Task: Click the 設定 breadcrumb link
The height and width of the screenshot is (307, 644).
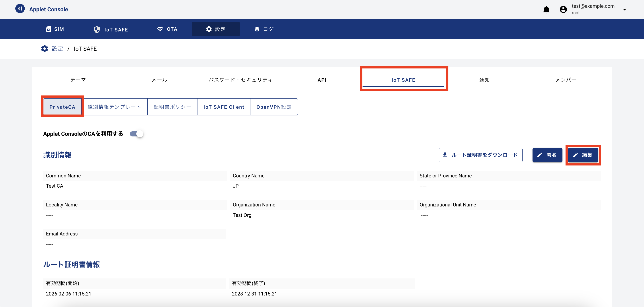Action: point(57,49)
